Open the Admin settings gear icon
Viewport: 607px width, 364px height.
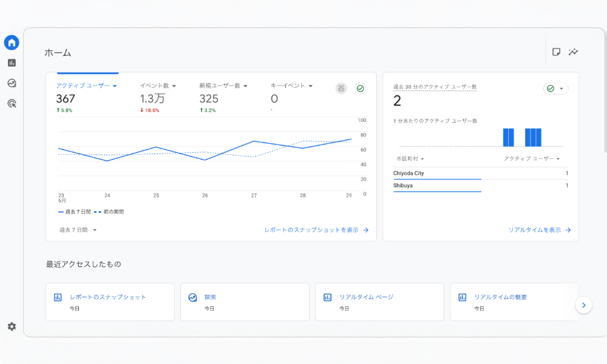coord(11,326)
